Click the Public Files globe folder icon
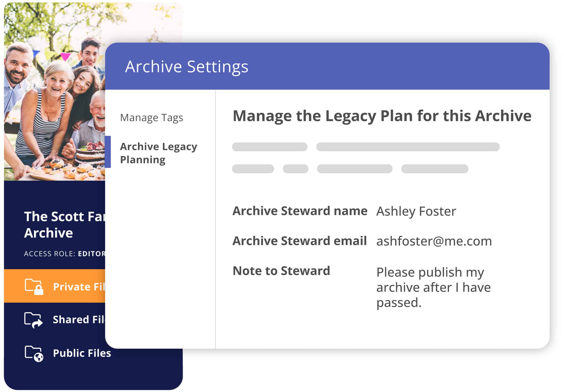This screenshot has height=392, width=564. pos(34,353)
